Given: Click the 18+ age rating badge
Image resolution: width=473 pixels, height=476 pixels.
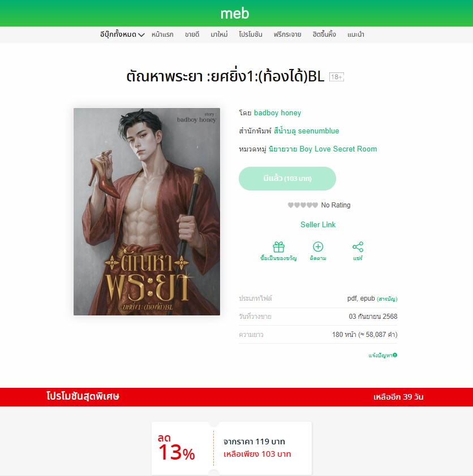Looking at the screenshot, I should click(337, 77).
